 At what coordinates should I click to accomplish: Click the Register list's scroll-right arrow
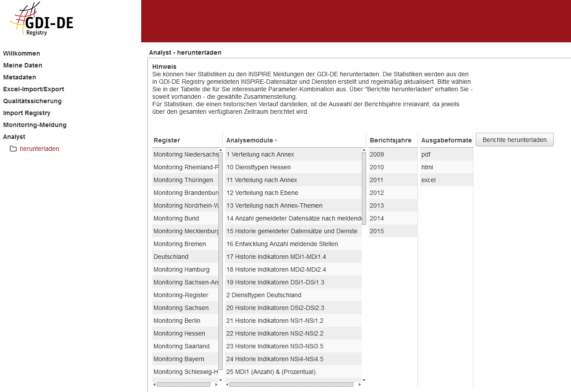(216, 385)
